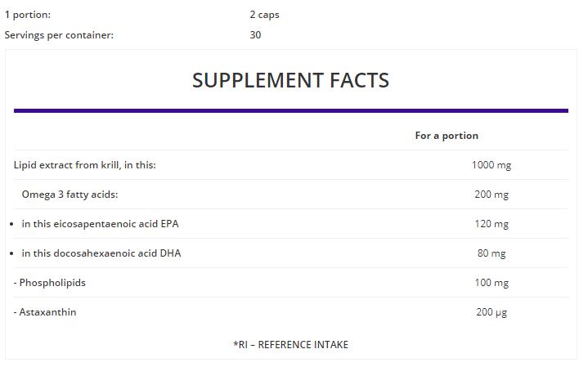Viewport: 588px width, 367px height.
Task: Click the '2 caps' portion value
Action: [x=264, y=15]
